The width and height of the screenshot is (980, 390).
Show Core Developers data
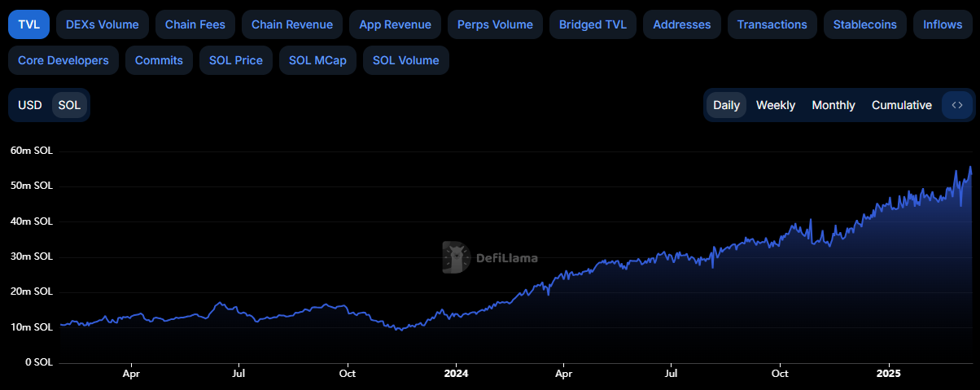point(63,60)
